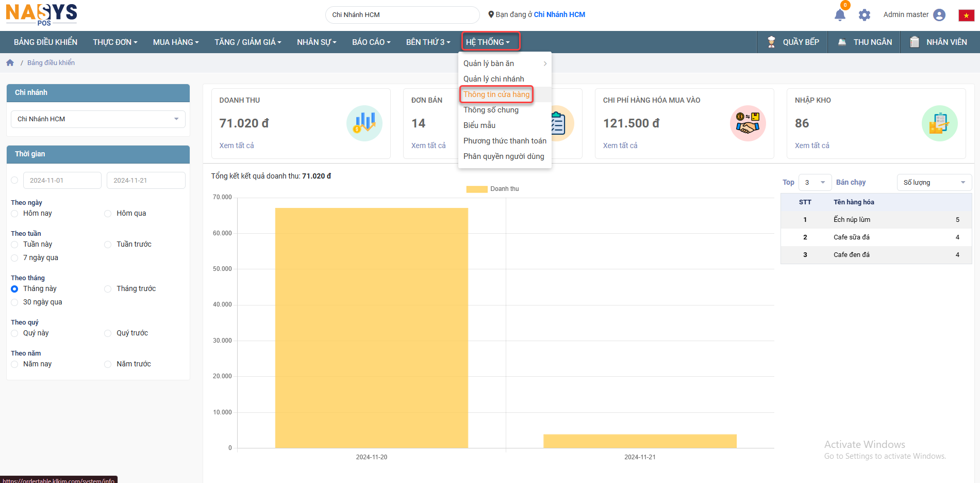Click the Bảng điều khiển breadcrumb link
The width and height of the screenshot is (980, 483).
pos(51,63)
